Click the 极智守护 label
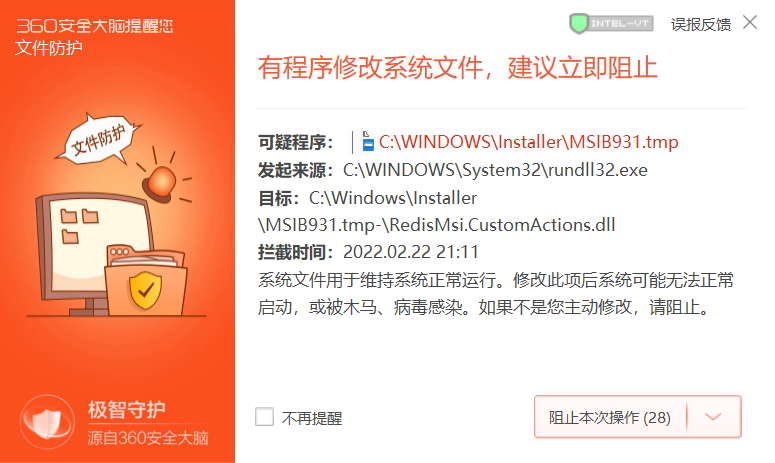The width and height of the screenshot is (775, 463). click(x=127, y=410)
